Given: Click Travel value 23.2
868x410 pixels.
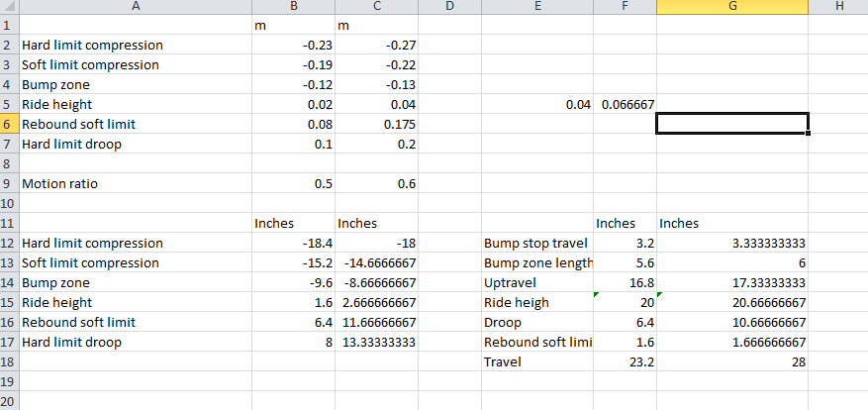Looking at the screenshot, I should (625, 361).
